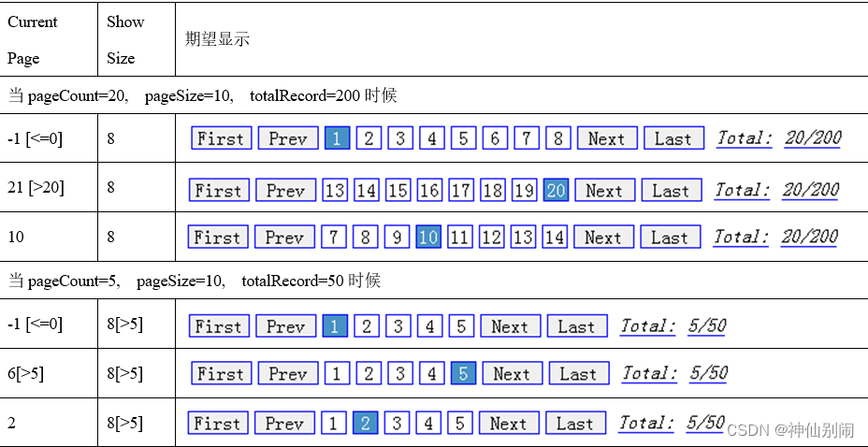Click Next in the pager showing pages 1–8
The width and height of the screenshot is (868, 447).
(x=607, y=137)
